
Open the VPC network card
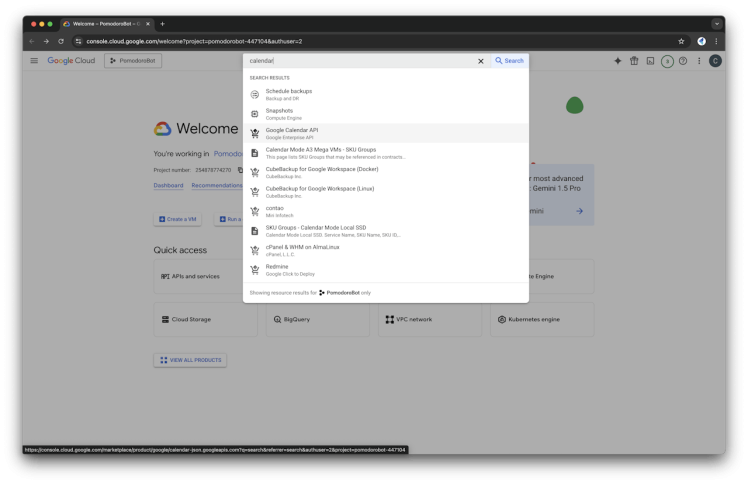(430, 319)
